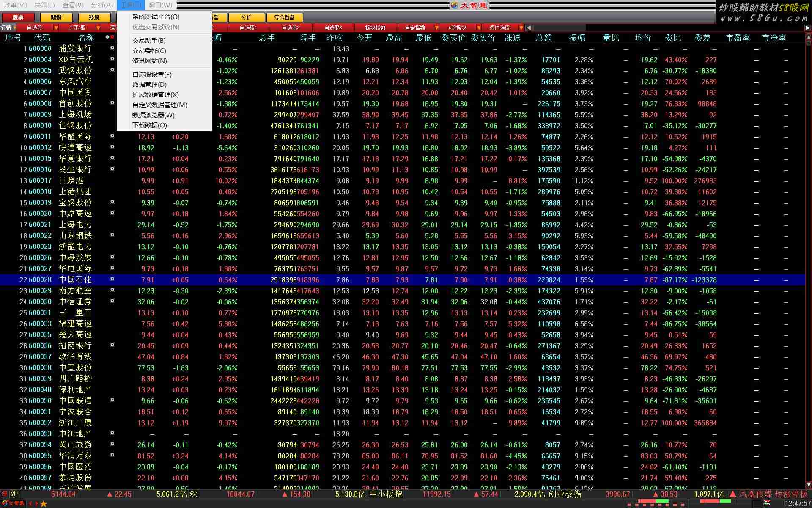Image resolution: width=812 pixels, height=508 pixels.
Task: Click the marker icon on 中国石化 row
Action: 112,279
